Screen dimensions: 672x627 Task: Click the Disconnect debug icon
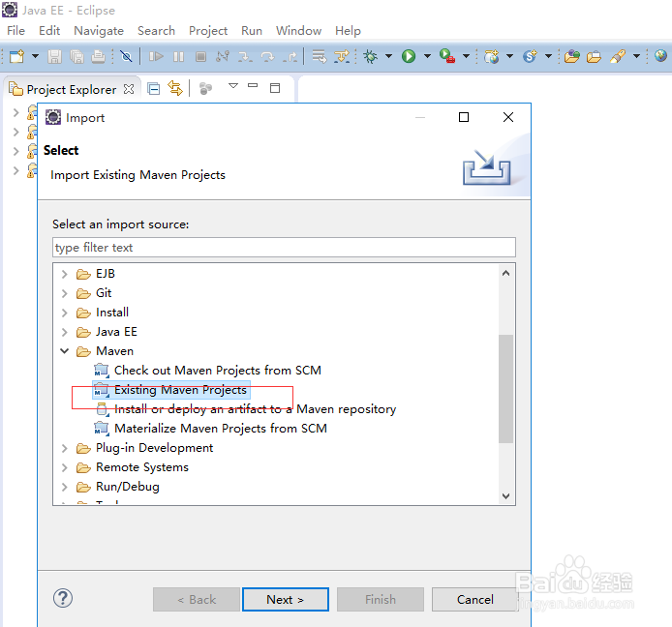pos(223,56)
